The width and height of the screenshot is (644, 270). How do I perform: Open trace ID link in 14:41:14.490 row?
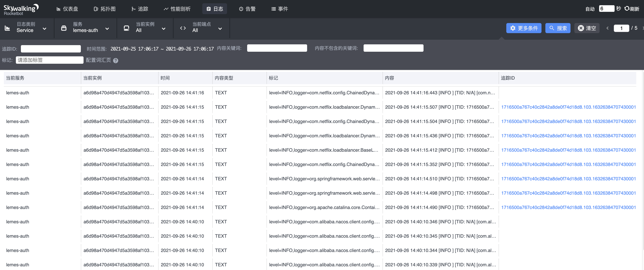[x=568, y=207]
